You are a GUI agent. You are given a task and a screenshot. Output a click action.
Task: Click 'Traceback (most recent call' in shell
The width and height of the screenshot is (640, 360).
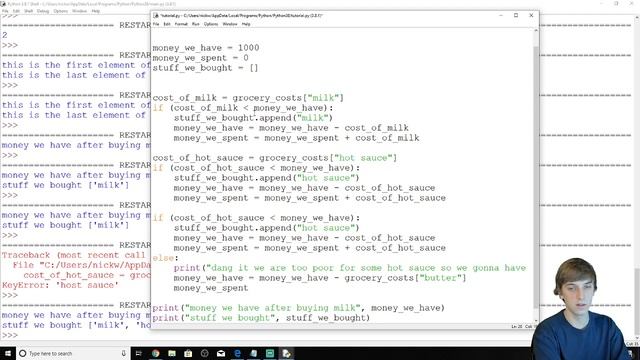[73, 255]
